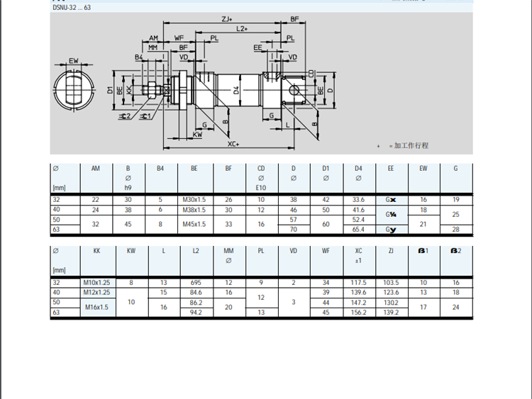Click the "L2" column header in the second table
Image resolution: width=532 pixels, height=399 pixels.
196,251
